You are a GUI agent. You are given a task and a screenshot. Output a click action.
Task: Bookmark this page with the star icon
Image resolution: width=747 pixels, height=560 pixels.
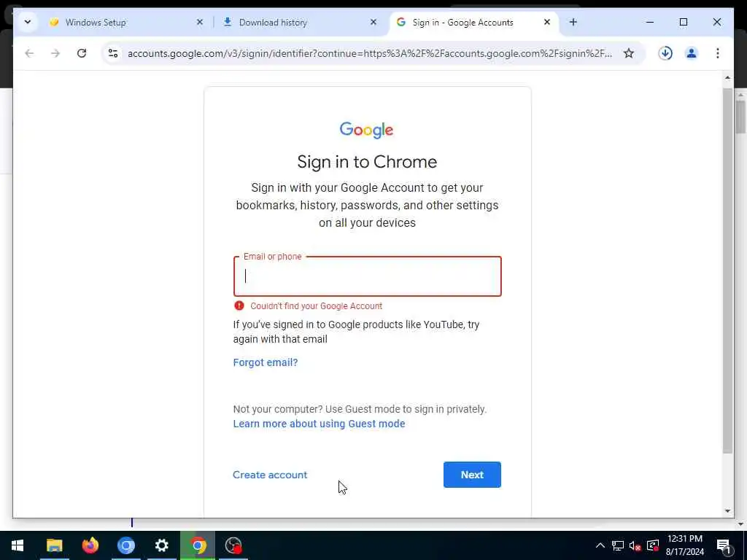tap(628, 52)
